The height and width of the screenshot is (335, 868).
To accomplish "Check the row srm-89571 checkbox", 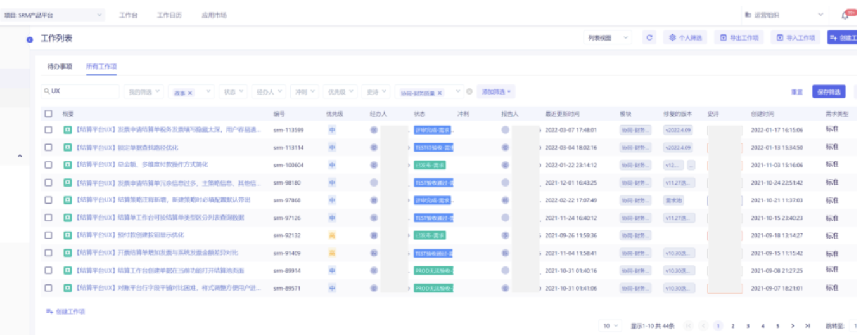I will point(49,288).
